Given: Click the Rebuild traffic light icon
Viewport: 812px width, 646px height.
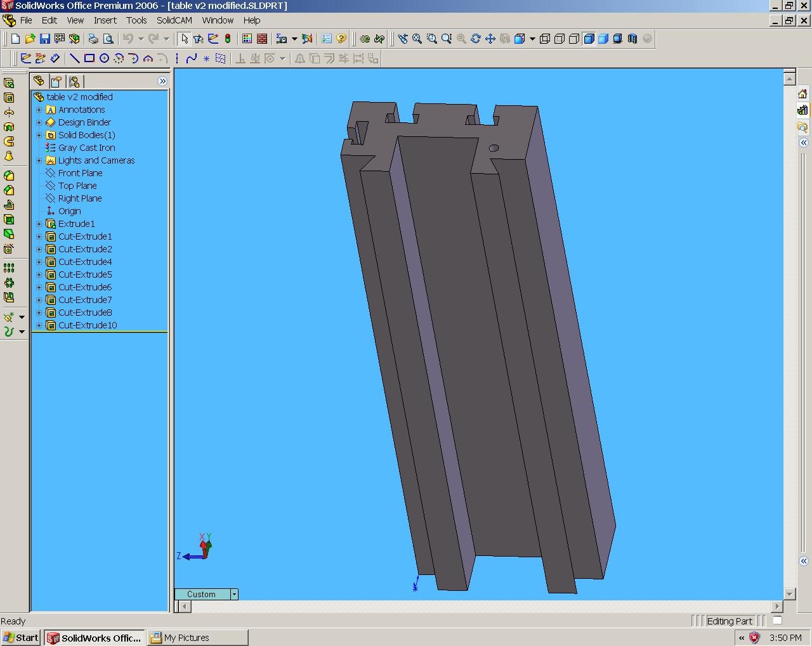Looking at the screenshot, I should pos(228,39).
